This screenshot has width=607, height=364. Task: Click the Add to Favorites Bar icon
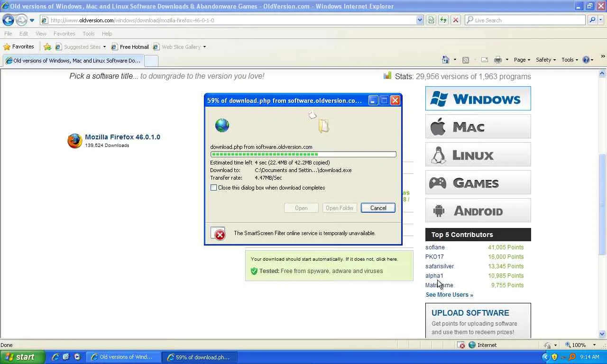click(x=47, y=47)
